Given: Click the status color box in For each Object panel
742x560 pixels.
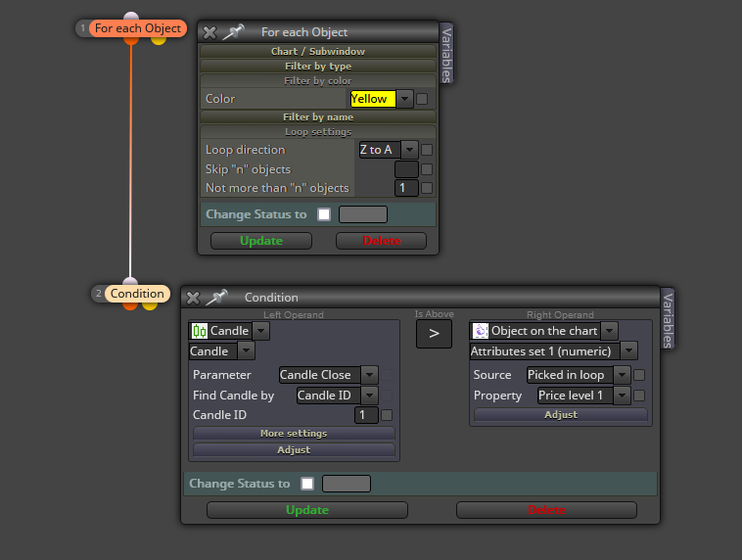Looking at the screenshot, I should tap(363, 214).
